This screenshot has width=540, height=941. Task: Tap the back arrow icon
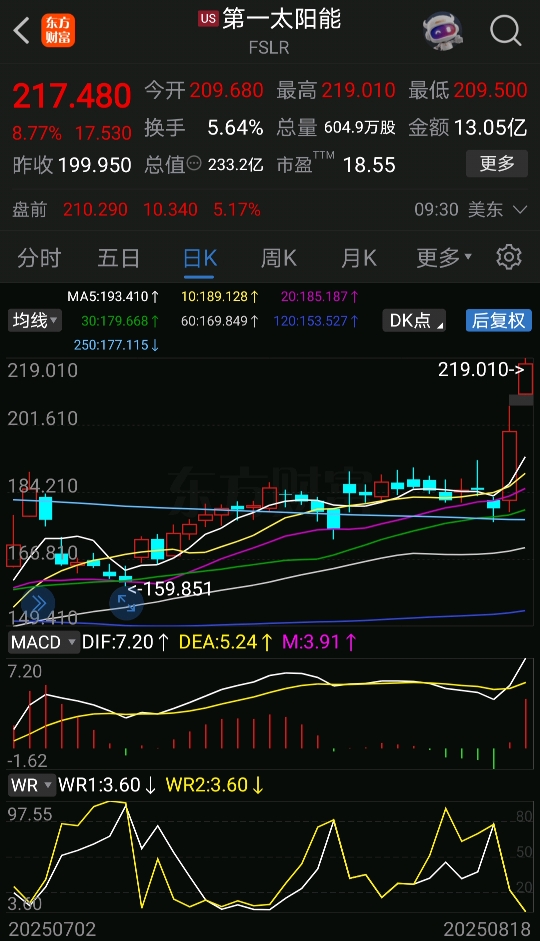tap(22, 30)
